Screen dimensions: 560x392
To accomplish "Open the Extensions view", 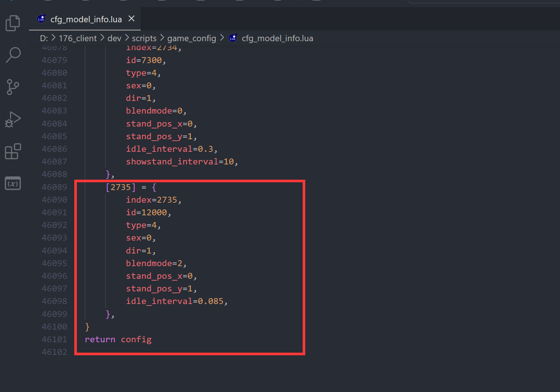I will pos(13,151).
